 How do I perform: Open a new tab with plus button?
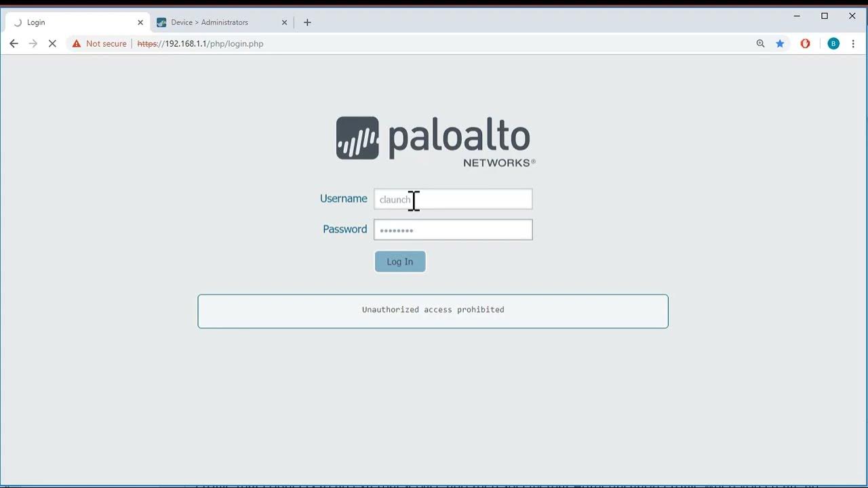[307, 22]
